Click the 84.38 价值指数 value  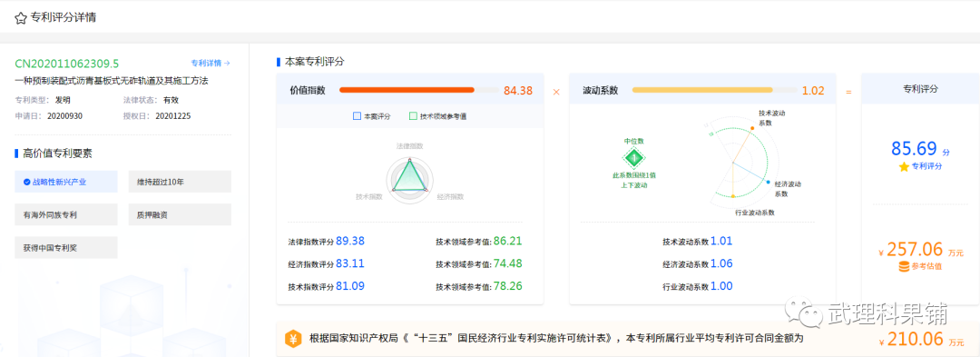[x=518, y=91]
